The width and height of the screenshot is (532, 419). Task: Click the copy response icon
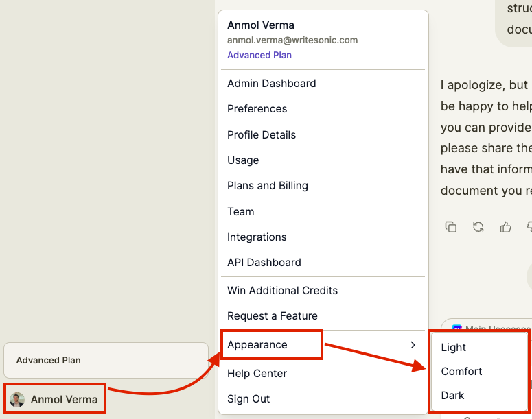click(450, 227)
